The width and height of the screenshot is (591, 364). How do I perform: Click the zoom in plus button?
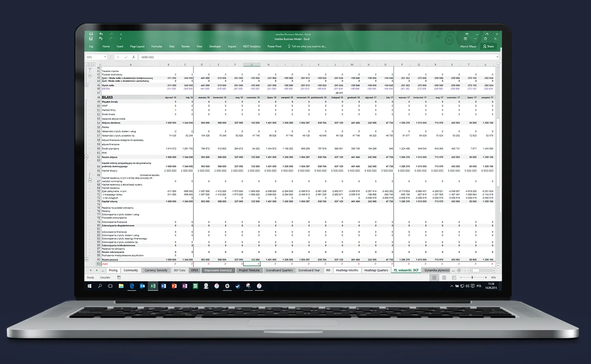click(x=486, y=277)
